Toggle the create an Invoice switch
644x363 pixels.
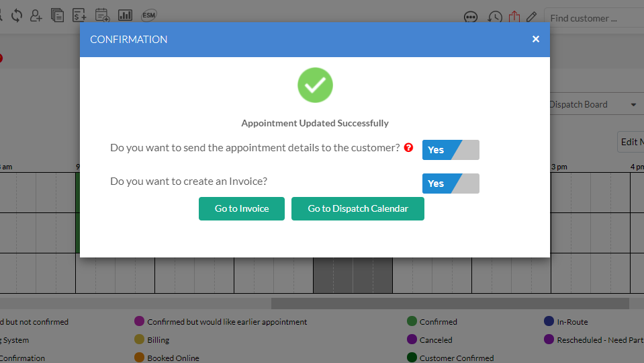click(x=451, y=184)
